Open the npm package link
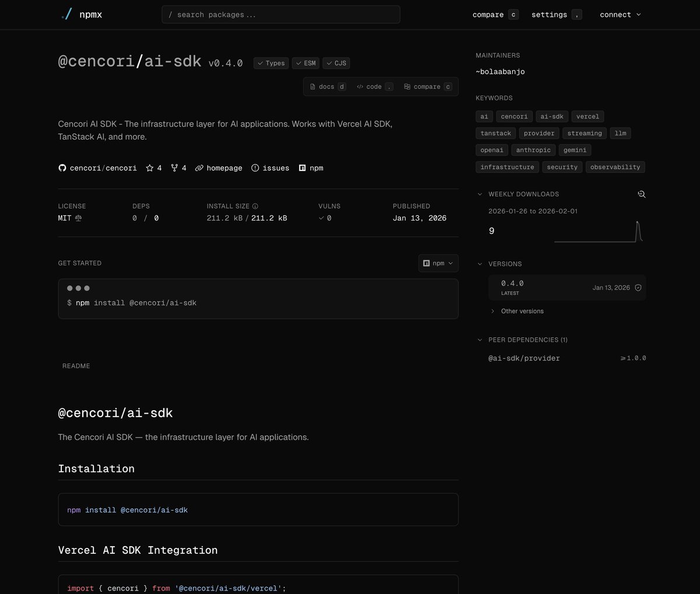 coord(311,168)
